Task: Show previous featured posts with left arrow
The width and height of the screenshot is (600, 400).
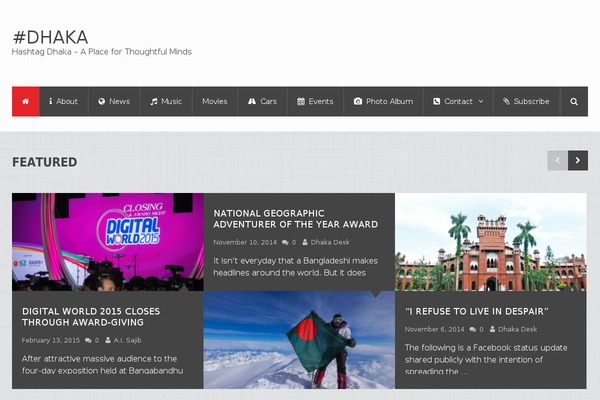Action: [558, 161]
